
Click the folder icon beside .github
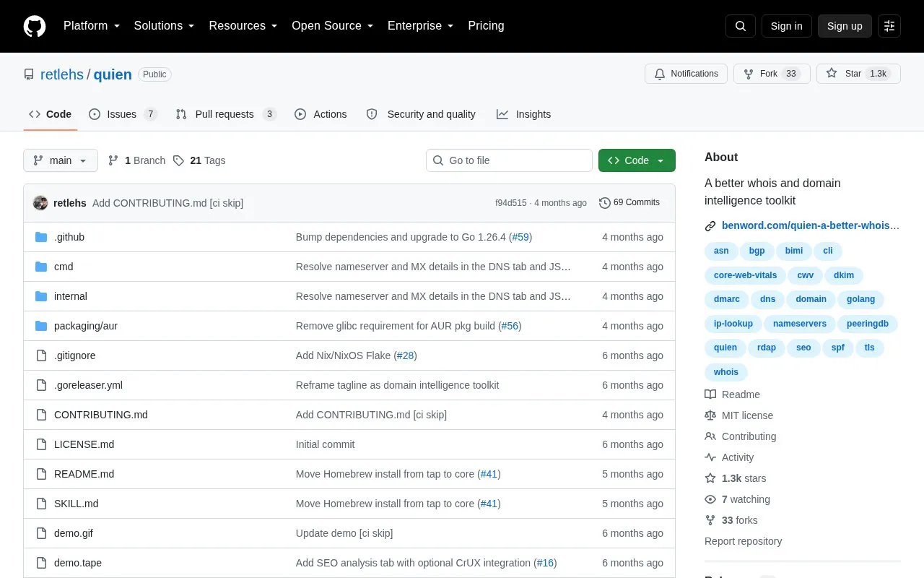click(x=41, y=237)
